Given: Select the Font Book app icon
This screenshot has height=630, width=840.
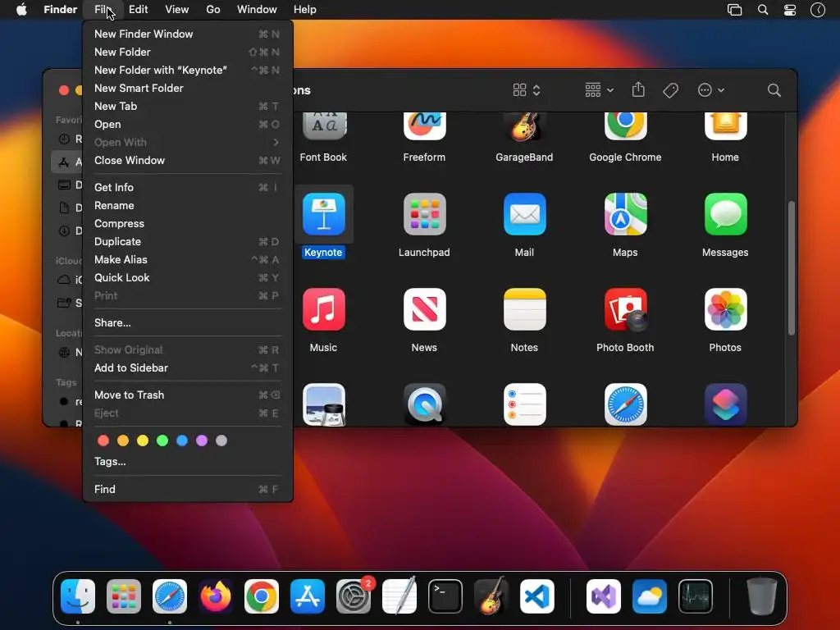Looking at the screenshot, I should coord(323,126).
